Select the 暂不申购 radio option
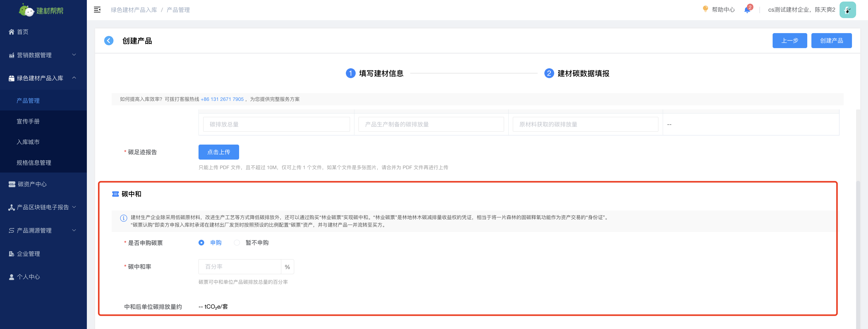This screenshot has height=329, width=868. [237, 243]
